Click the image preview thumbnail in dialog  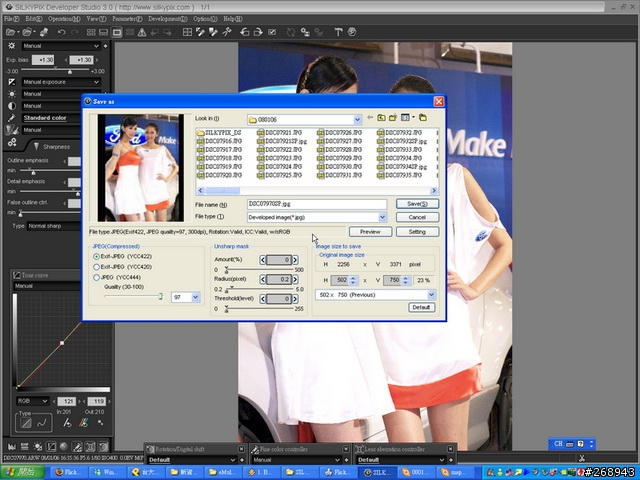140,168
